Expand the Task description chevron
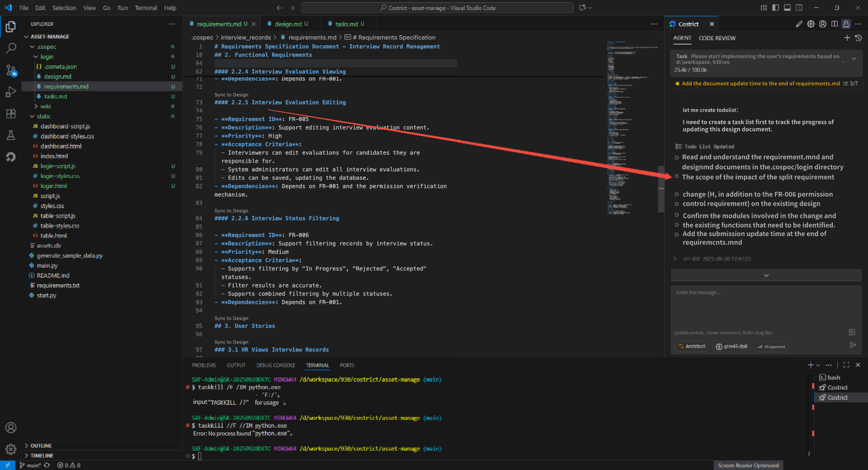 [x=854, y=58]
